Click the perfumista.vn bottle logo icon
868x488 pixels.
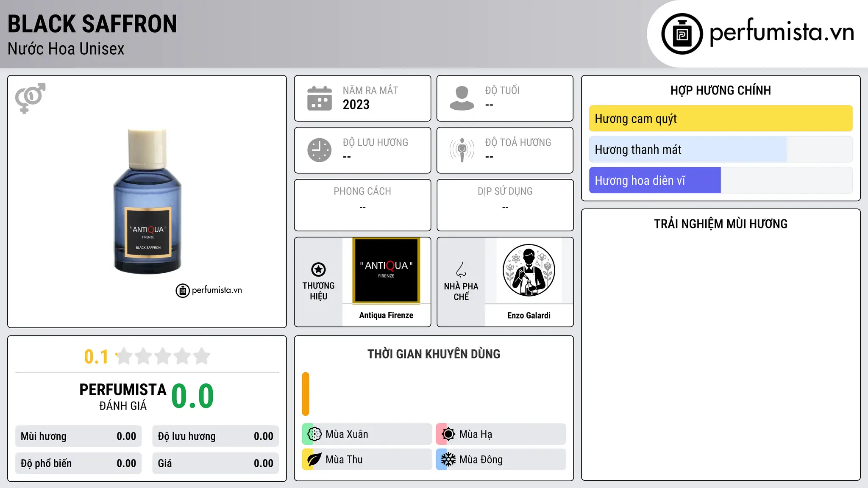pyautogui.click(x=682, y=34)
